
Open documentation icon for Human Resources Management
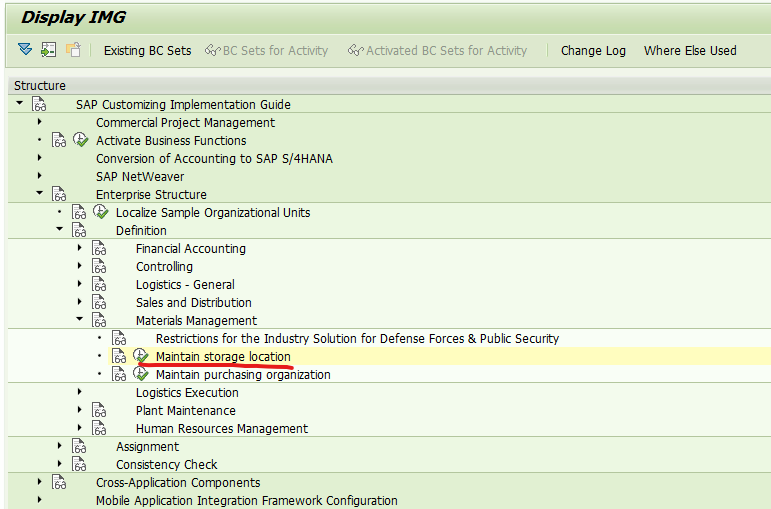(99, 428)
